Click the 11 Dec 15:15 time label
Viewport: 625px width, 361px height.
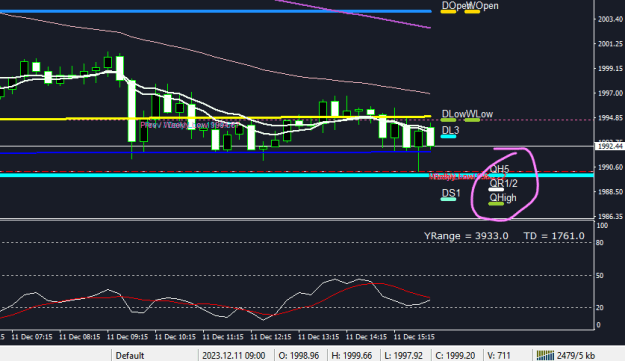[415, 337]
